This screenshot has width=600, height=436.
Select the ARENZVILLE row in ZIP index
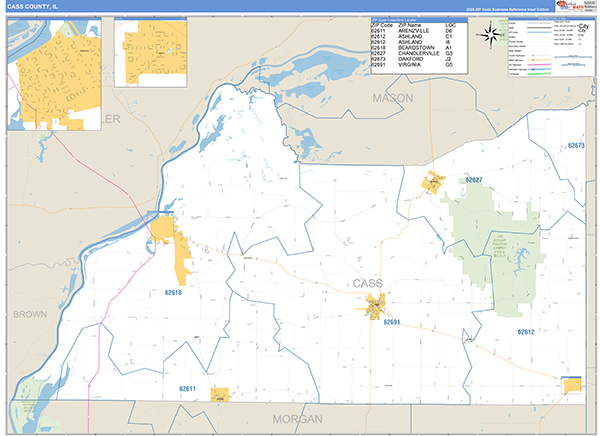tap(413, 31)
